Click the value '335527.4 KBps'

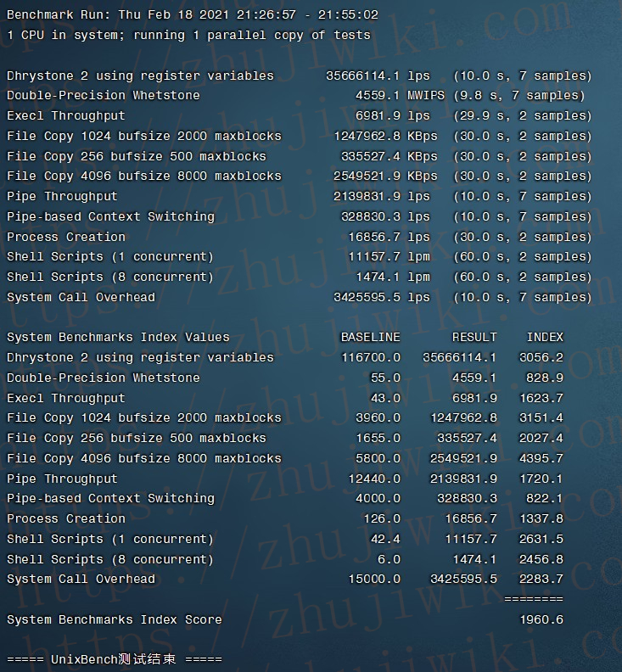click(389, 156)
